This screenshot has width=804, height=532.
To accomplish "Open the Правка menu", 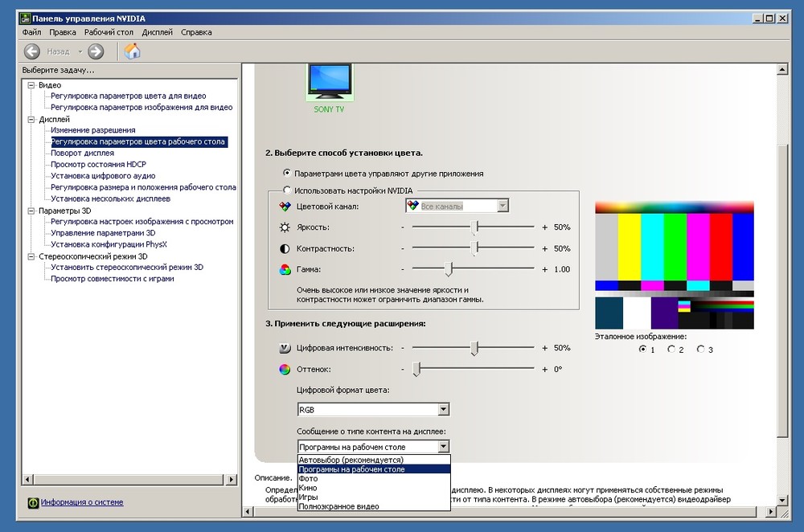I will click(63, 32).
